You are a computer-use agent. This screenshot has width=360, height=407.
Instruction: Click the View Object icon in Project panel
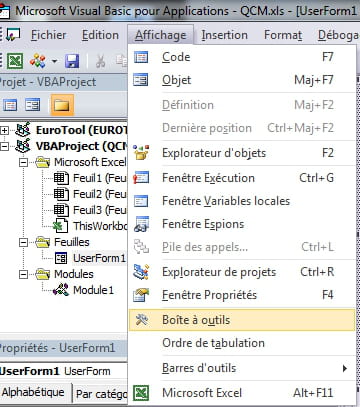(33, 105)
